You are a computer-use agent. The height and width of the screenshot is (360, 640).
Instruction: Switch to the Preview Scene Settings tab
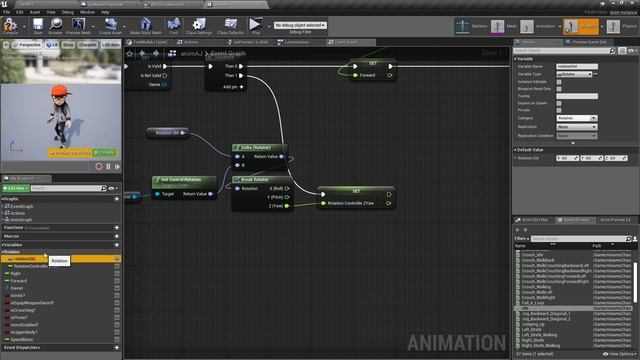(x=589, y=42)
